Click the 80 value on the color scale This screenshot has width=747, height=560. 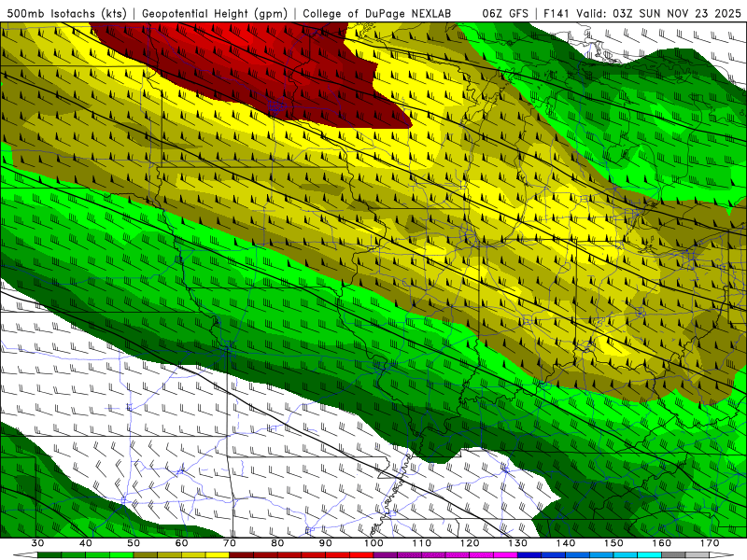(x=277, y=543)
